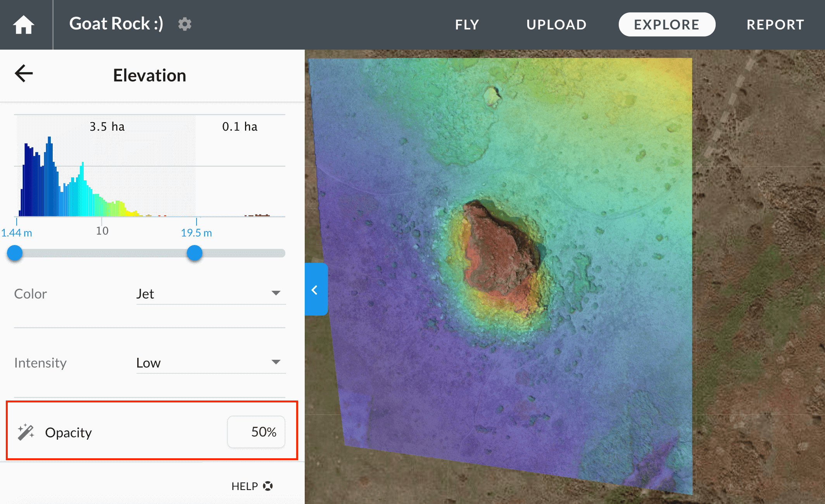Click the help lifebuoy icon

pyautogui.click(x=268, y=486)
